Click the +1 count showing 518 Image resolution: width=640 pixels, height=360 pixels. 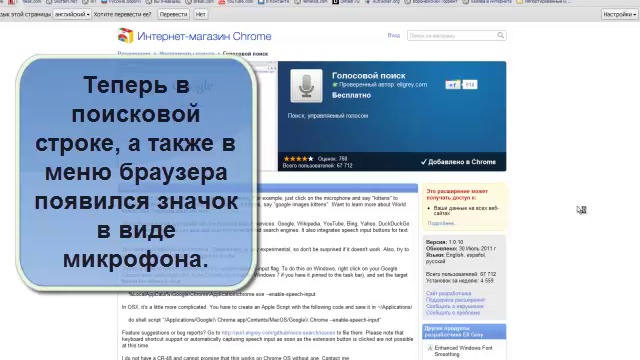469,85
